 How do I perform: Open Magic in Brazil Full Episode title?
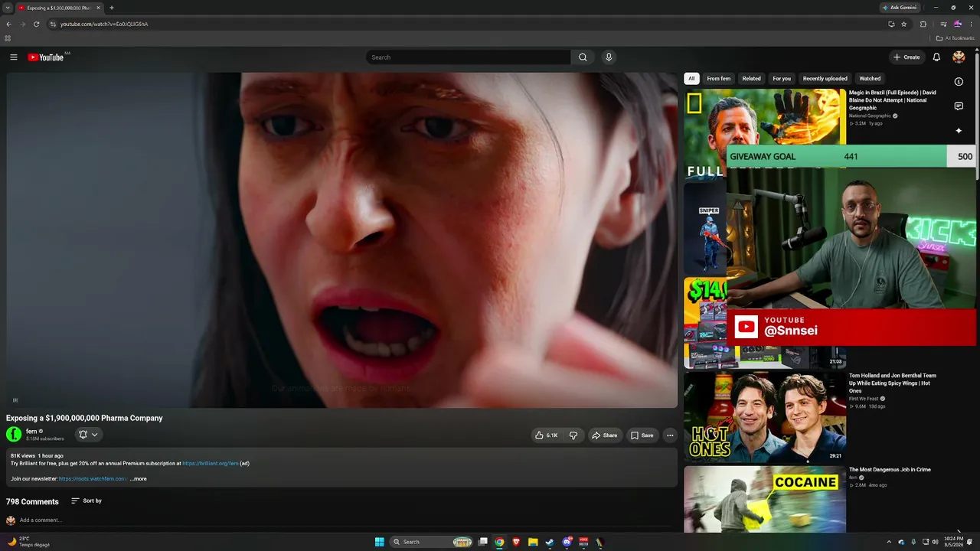coord(893,100)
